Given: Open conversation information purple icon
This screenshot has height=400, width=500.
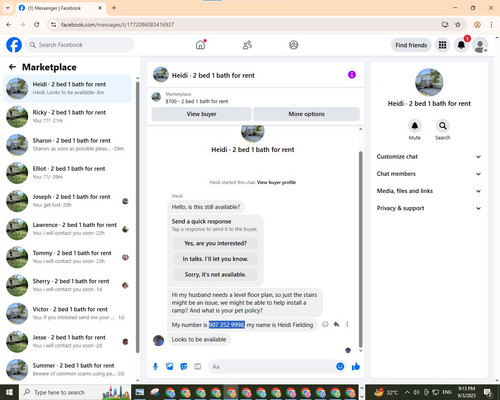Looking at the screenshot, I should click(x=352, y=75).
